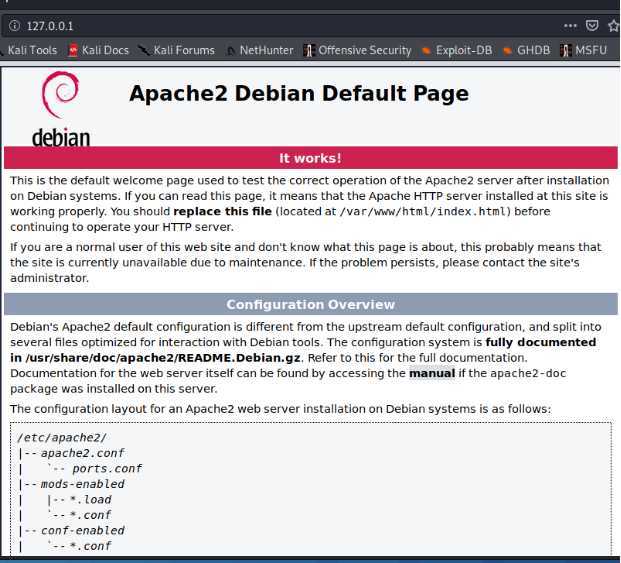The height and width of the screenshot is (563, 621).
Task: Click the Offensive Security bookmark icon
Action: [309, 50]
